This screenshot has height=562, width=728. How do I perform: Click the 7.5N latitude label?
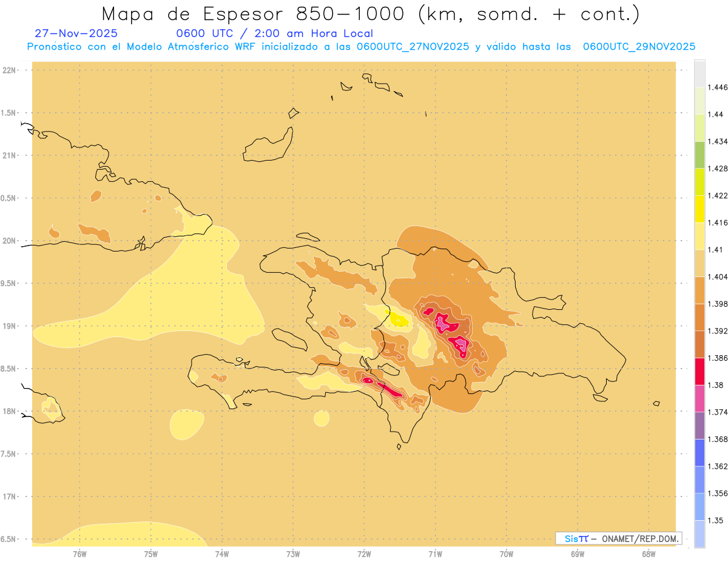coord(9,454)
